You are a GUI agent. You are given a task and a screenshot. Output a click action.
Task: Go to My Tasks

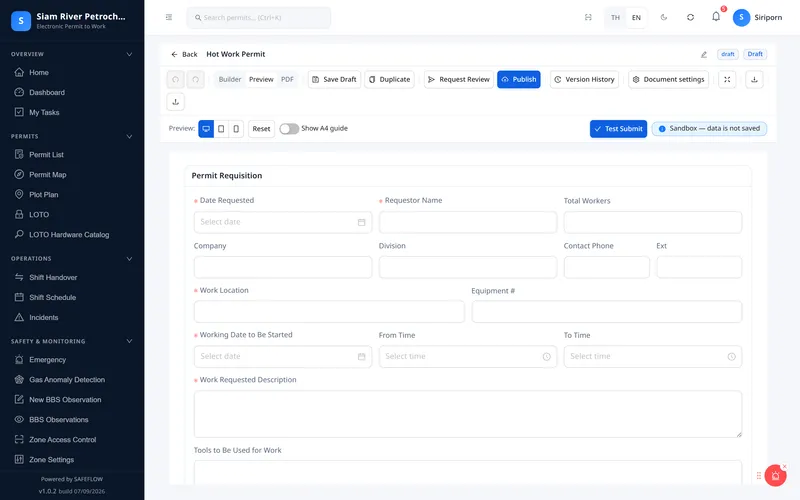(44, 112)
